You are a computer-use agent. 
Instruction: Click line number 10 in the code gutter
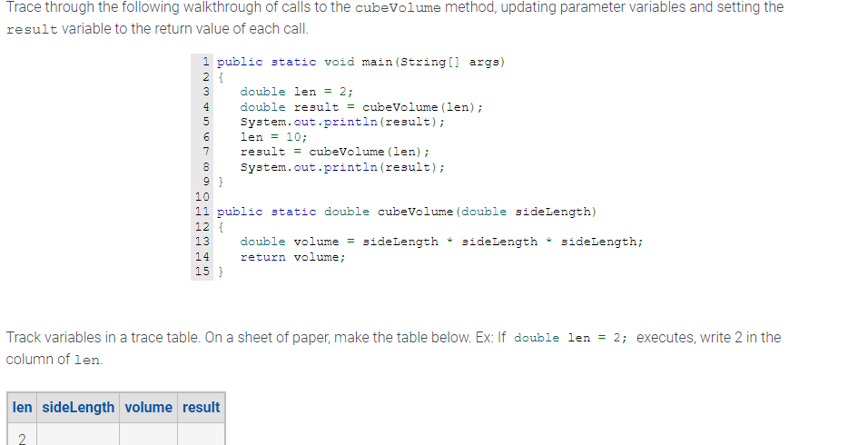click(202, 196)
